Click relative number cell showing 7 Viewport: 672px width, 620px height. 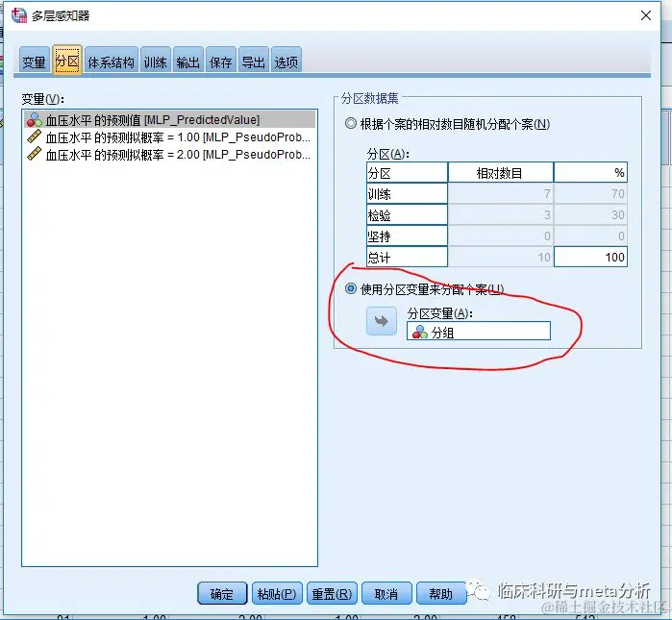(501, 193)
